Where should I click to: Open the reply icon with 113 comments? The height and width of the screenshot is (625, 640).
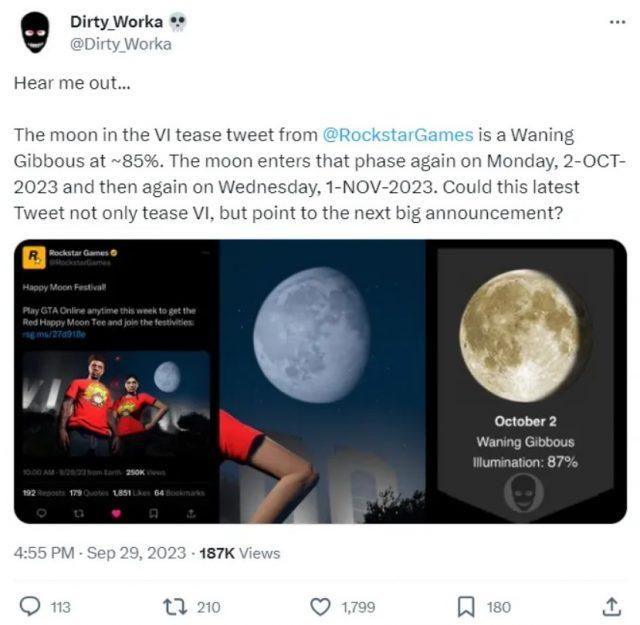coord(30,607)
